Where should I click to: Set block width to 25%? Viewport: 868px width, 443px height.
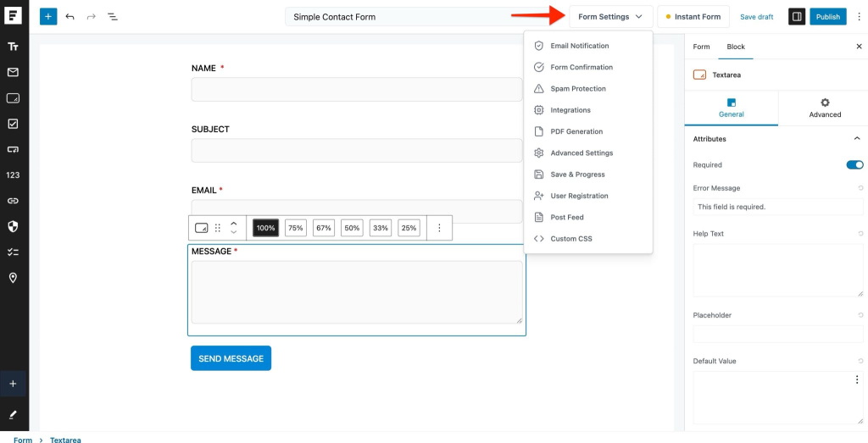click(409, 228)
